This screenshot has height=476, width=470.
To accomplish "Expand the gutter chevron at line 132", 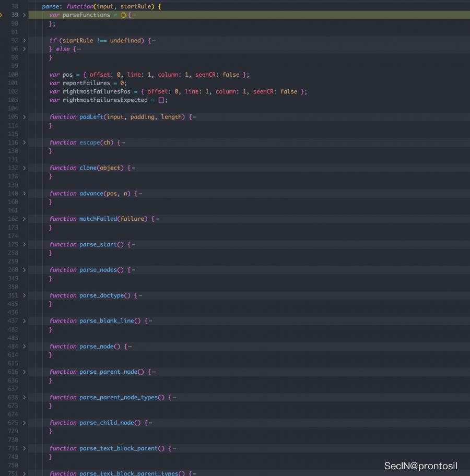I will [24, 168].
